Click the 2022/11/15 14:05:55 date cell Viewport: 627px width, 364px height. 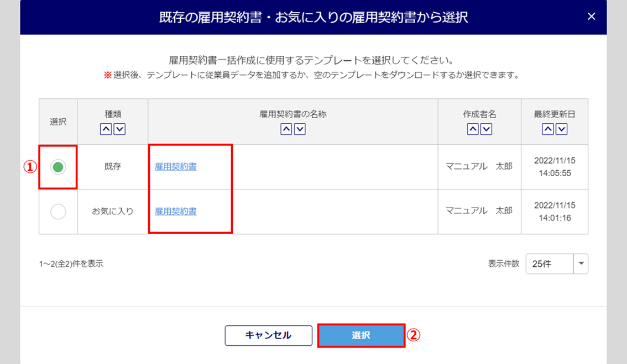(555, 167)
